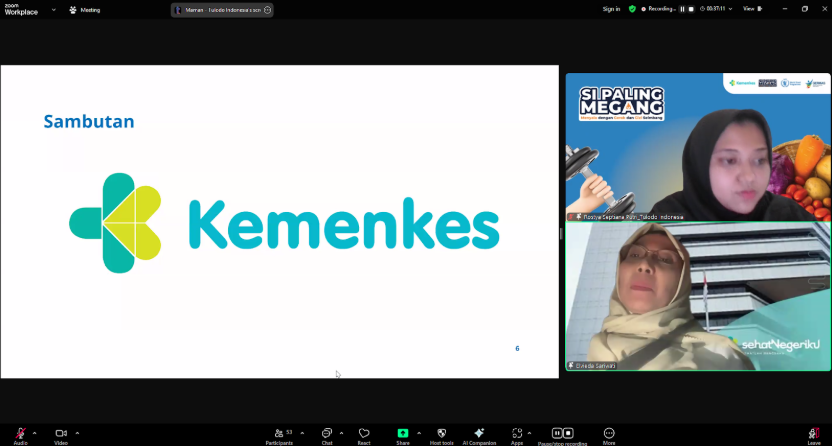Screen dimensions: 832x446
Task: Click the shared screen title pill
Action: point(222,10)
